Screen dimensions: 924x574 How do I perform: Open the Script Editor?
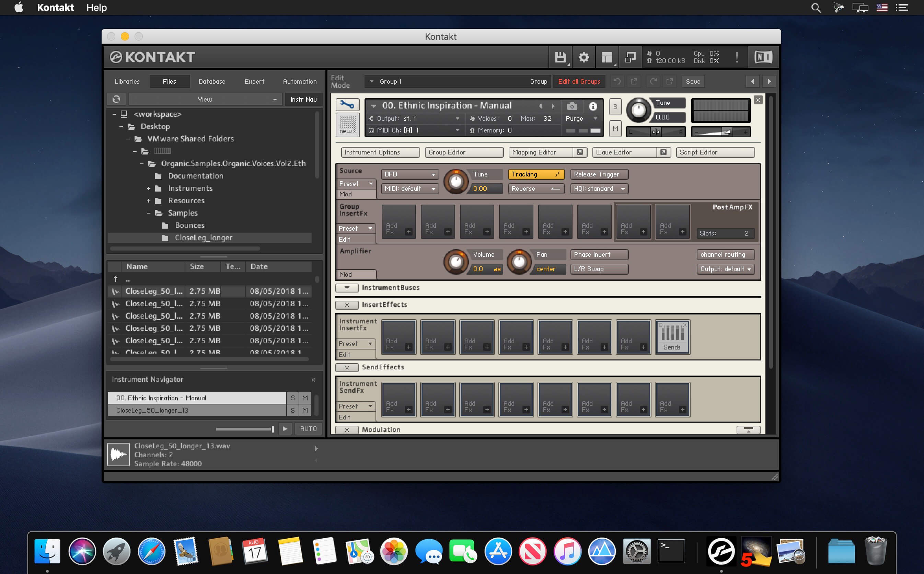tap(715, 152)
